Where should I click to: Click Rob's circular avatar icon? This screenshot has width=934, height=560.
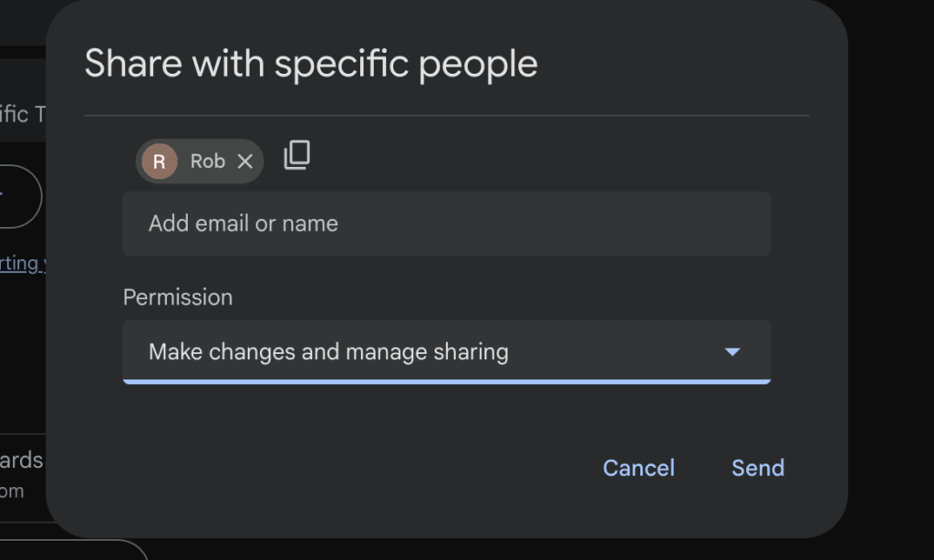[x=160, y=161]
